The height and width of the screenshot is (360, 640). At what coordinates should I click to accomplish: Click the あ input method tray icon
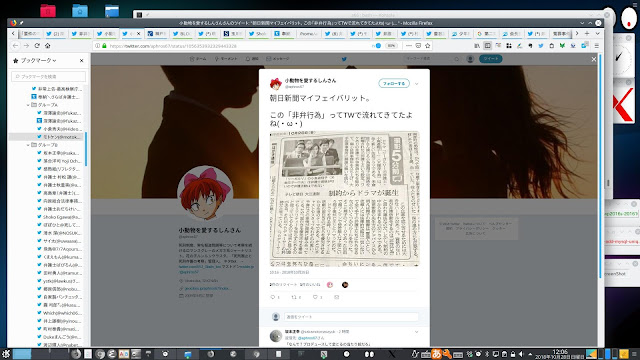pyautogui.click(x=436, y=354)
